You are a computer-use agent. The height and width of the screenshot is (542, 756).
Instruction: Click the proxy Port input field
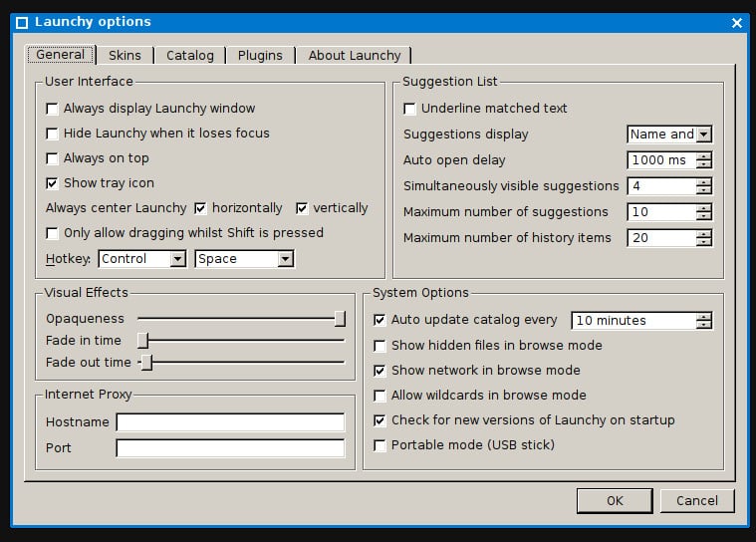pos(230,448)
